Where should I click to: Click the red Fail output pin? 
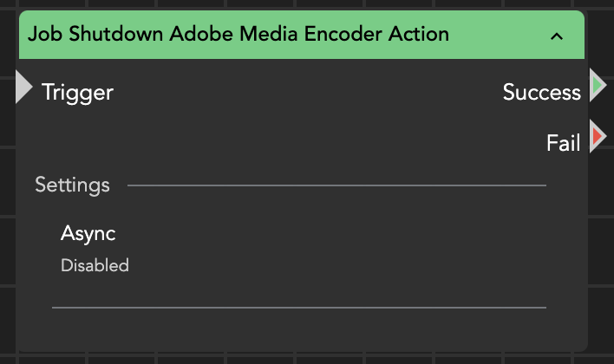tap(598, 137)
